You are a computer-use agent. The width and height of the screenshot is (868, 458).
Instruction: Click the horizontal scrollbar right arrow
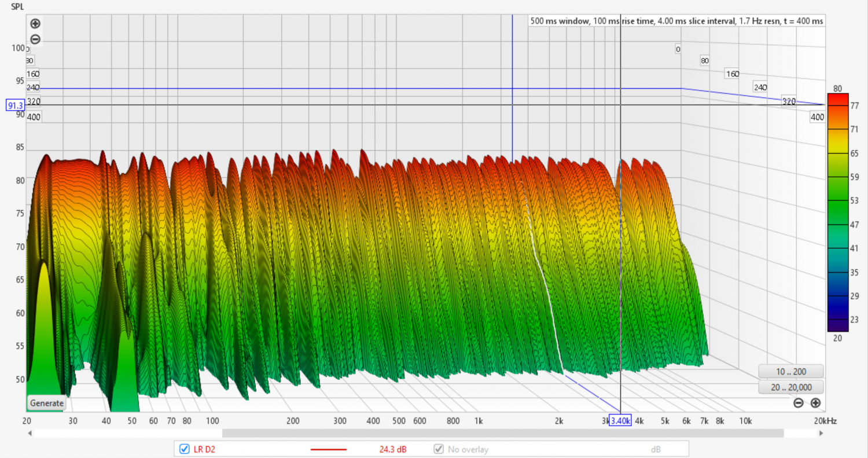pyautogui.click(x=820, y=433)
